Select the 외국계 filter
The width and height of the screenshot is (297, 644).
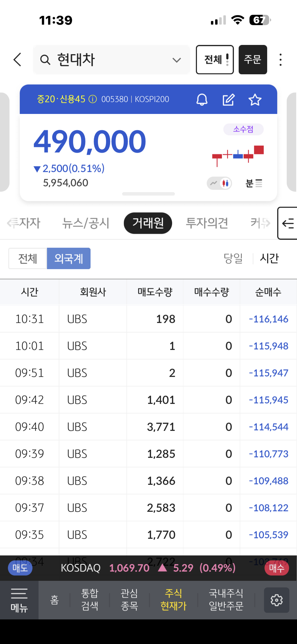tap(69, 258)
